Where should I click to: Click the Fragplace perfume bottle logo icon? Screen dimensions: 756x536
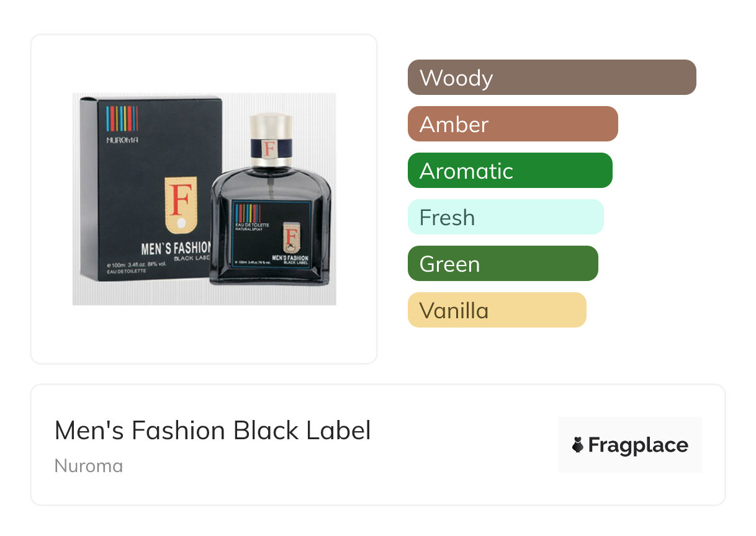(x=577, y=445)
